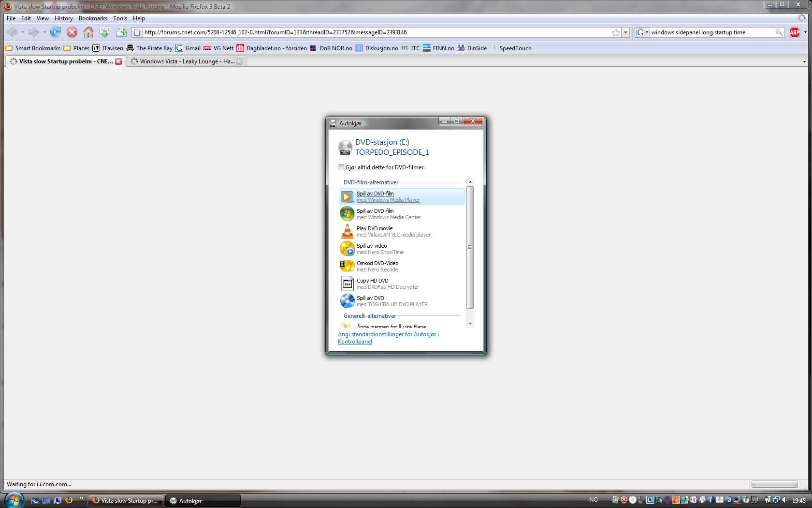
Task: Choose Spill av DVD med TOSHIBA player
Action: click(x=402, y=301)
